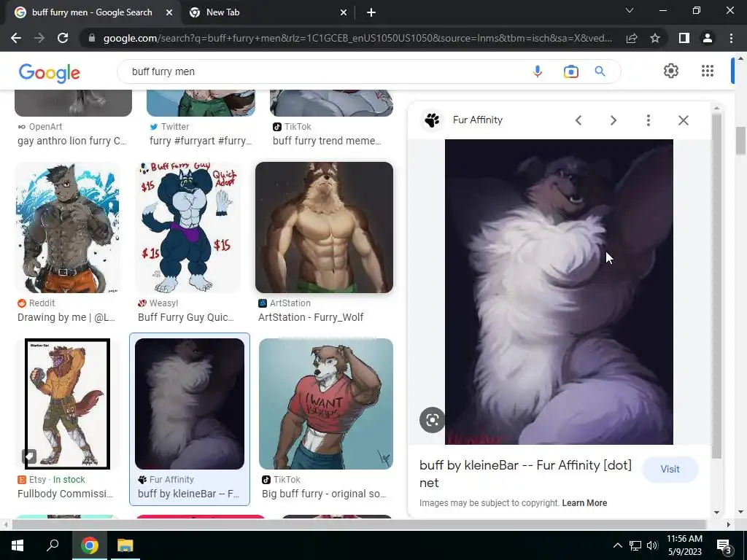Screen dimensions: 747x560
Task: Open the Etsy Fullbody Commission thumbnail
Action: pyautogui.click(x=67, y=404)
